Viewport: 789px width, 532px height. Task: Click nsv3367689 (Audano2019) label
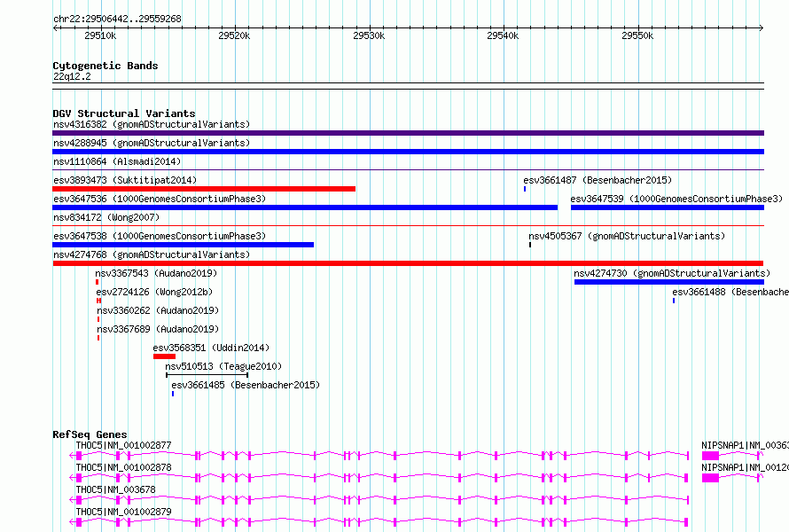click(158, 329)
